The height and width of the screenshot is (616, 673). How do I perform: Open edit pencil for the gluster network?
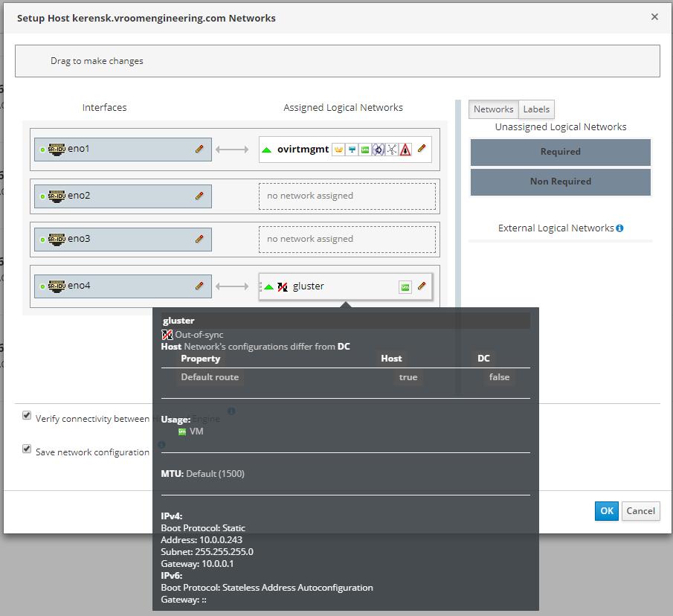click(422, 286)
